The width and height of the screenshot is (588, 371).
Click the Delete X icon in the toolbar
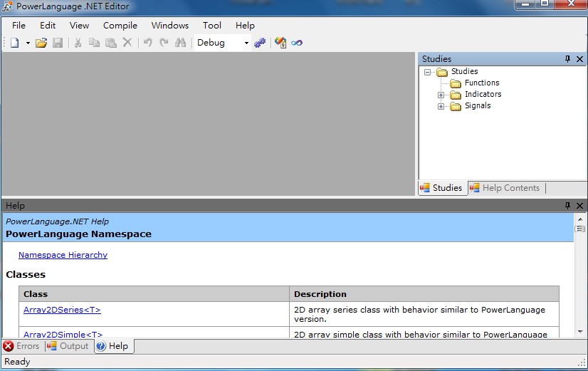tap(127, 43)
